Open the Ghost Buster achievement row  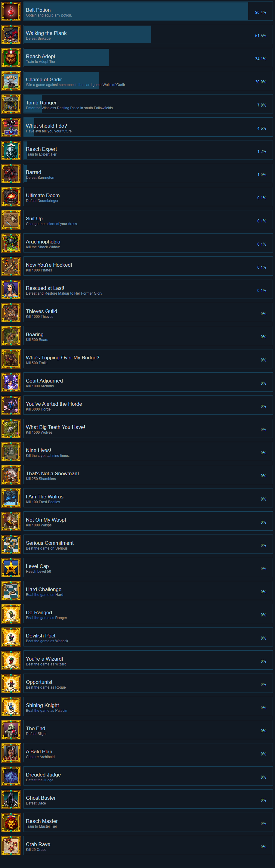point(148,799)
